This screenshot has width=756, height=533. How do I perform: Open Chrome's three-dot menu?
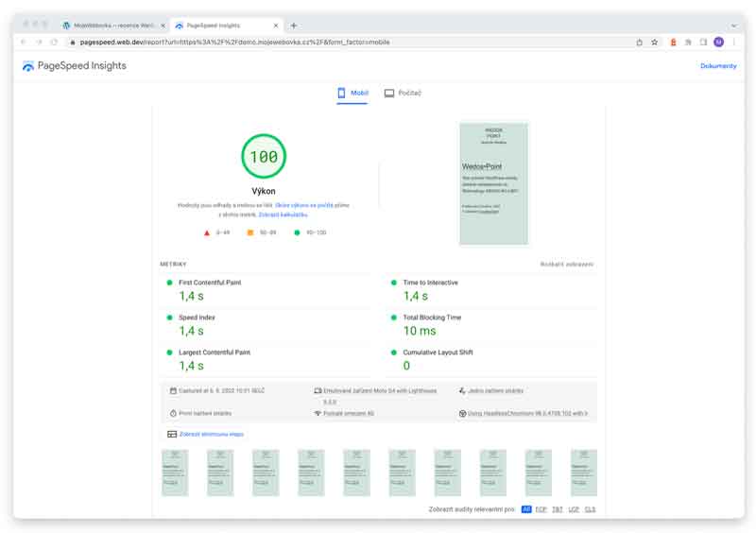(733, 42)
